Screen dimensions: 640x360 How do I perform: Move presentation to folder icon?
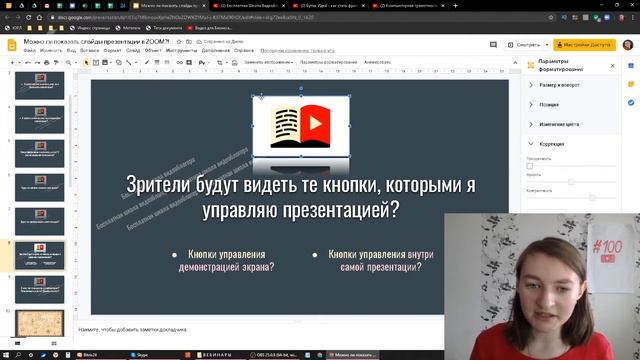[189, 42]
